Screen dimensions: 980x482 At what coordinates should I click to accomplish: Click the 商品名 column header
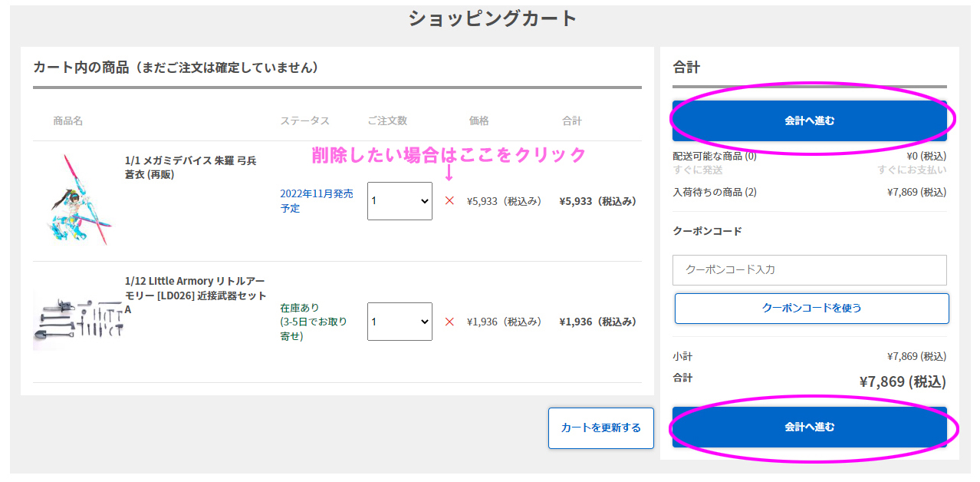[x=68, y=121]
